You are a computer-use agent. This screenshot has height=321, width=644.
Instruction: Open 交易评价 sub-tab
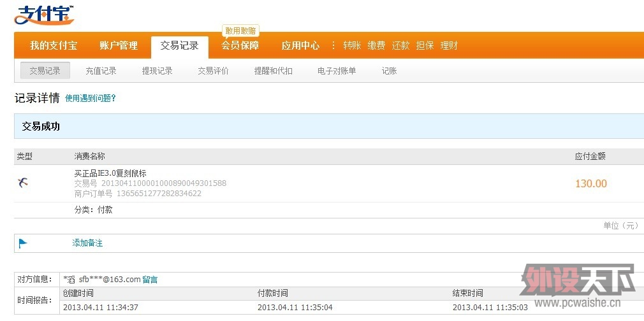[213, 71]
